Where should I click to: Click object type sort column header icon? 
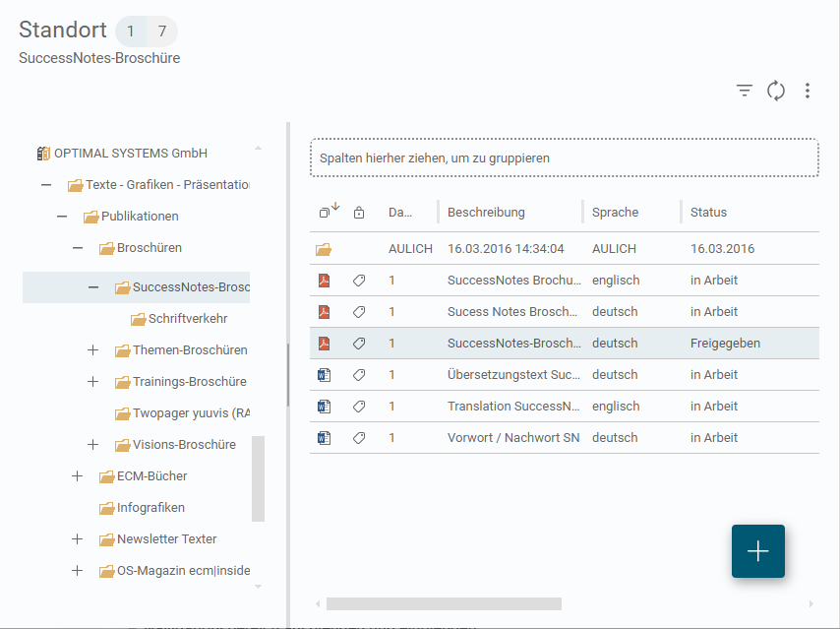[328, 212]
